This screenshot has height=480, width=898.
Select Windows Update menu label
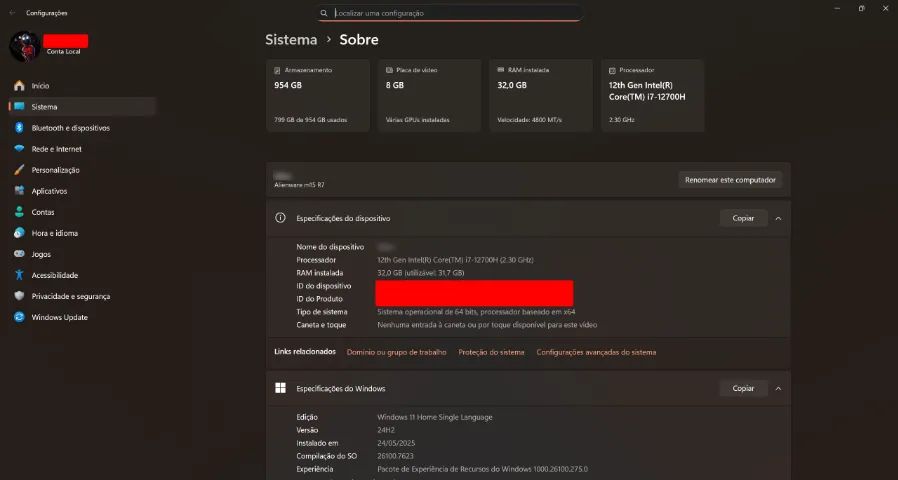pyautogui.click(x=60, y=317)
